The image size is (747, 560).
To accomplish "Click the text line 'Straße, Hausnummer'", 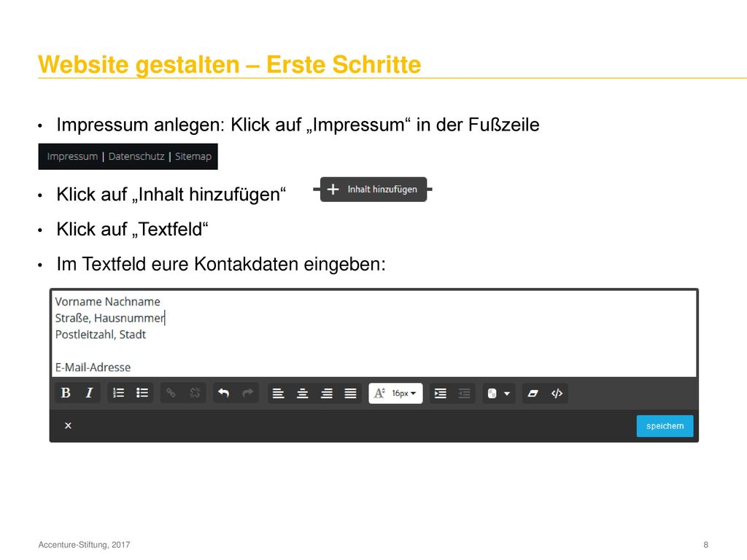I will (109, 318).
